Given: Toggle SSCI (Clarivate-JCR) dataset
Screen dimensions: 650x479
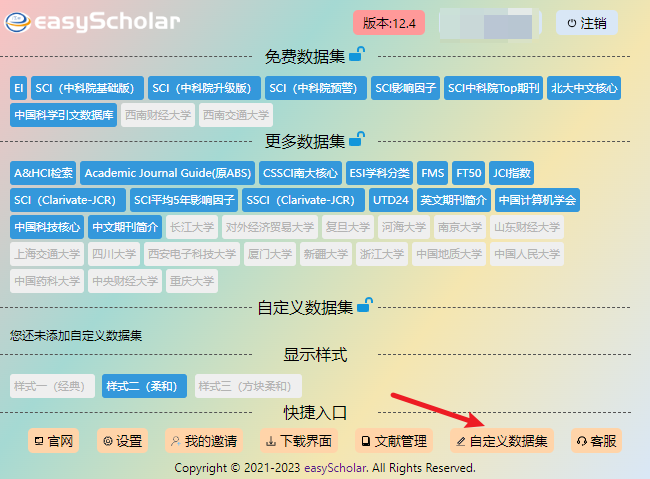Looking at the screenshot, I should click(x=303, y=200).
